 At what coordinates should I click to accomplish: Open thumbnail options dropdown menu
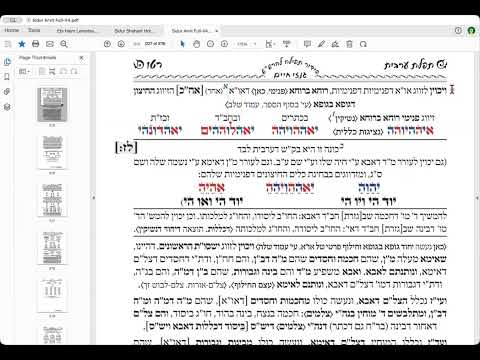pos(24,71)
